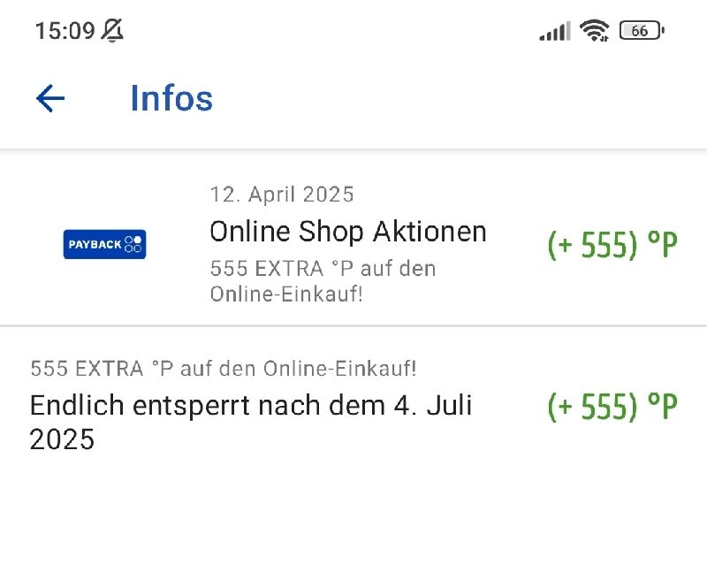The image size is (707, 588).
Task: Tap the lower green (+ 555) °P value
Action: click(612, 406)
